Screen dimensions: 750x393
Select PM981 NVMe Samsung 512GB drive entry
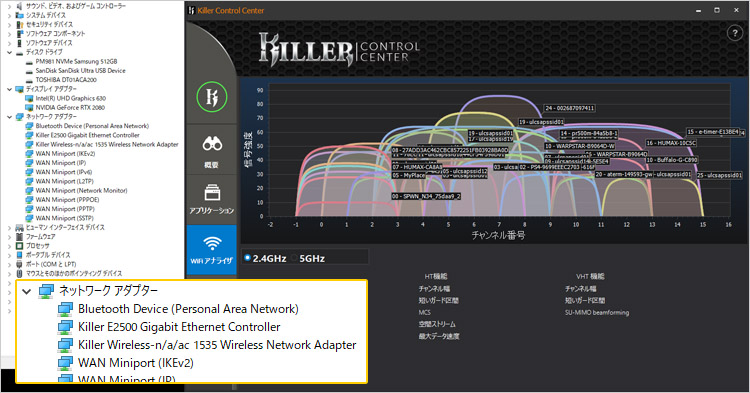[76, 62]
